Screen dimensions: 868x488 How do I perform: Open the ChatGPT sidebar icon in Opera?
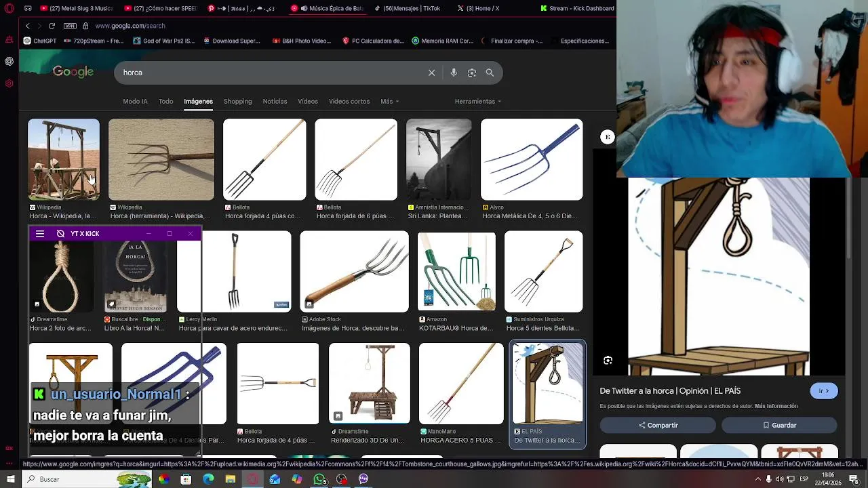[9, 61]
